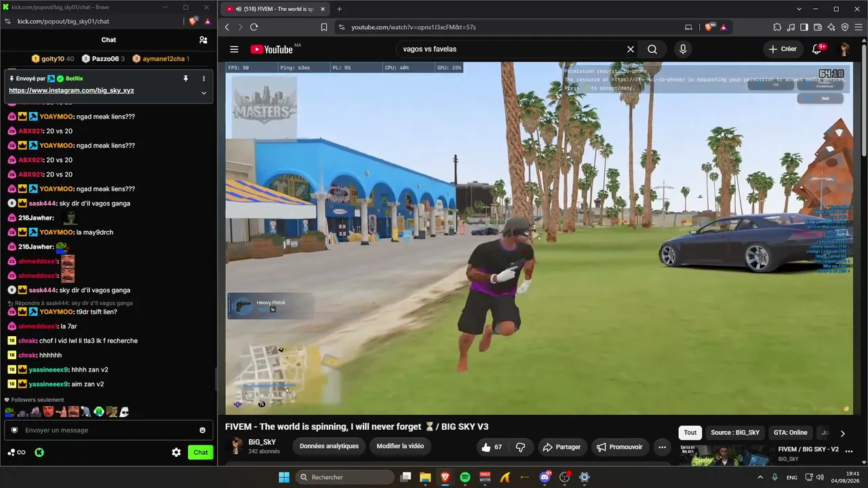This screenshot has width=868, height=488.
Task: Go forward in the YouTube browser window
Action: tap(240, 27)
